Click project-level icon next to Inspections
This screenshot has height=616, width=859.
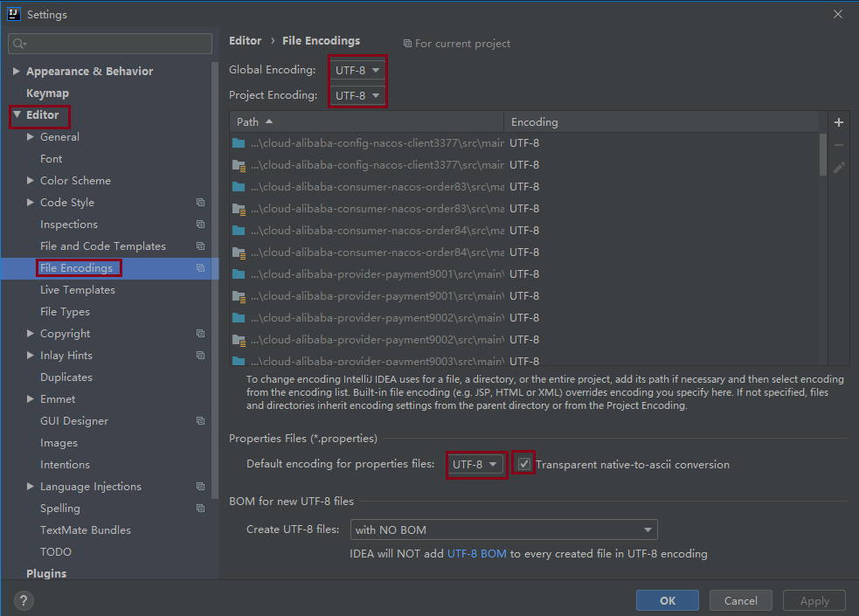(x=200, y=225)
